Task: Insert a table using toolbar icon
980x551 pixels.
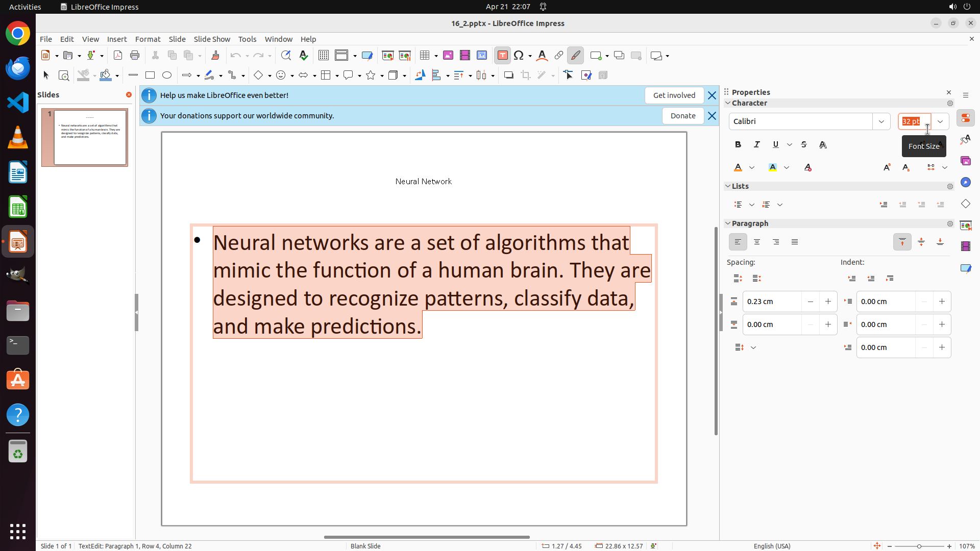Action: point(425,56)
